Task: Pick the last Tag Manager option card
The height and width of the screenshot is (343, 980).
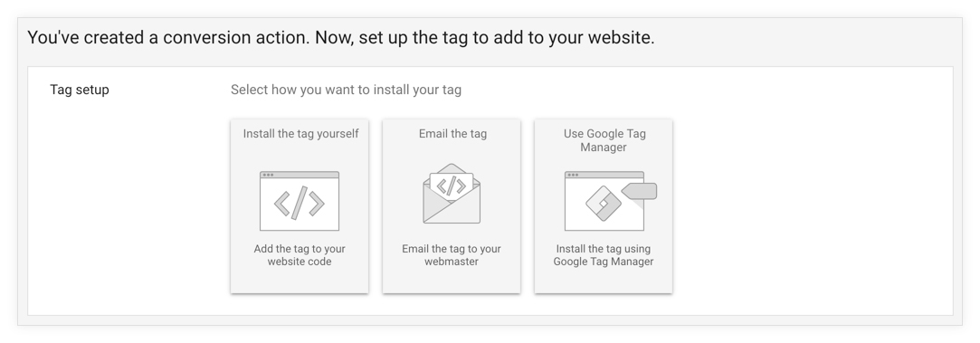Action: click(604, 206)
